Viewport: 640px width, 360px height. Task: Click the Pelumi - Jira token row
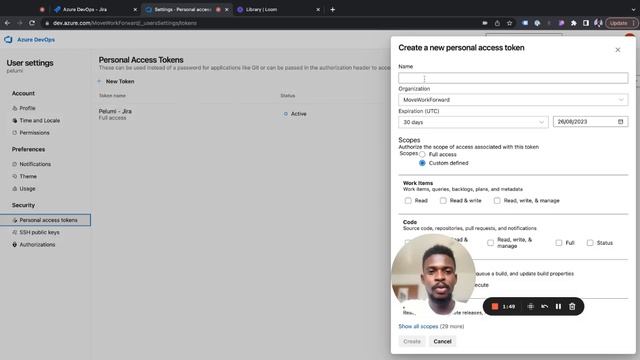click(241, 114)
